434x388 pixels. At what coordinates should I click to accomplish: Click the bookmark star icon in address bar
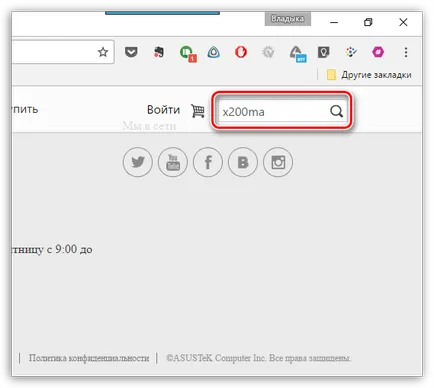[103, 52]
